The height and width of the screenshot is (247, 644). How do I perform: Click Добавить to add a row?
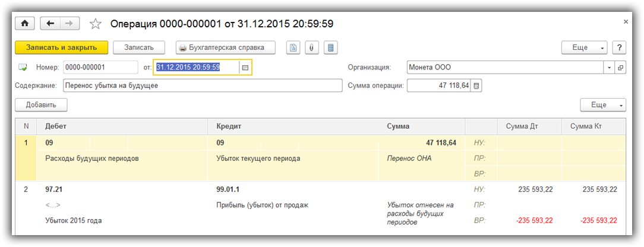click(x=41, y=105)
